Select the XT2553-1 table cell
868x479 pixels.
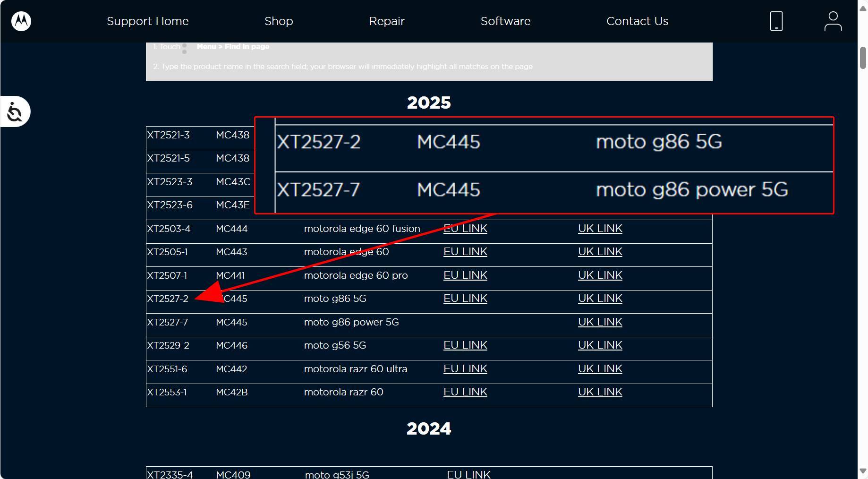(x=167, y=392)
